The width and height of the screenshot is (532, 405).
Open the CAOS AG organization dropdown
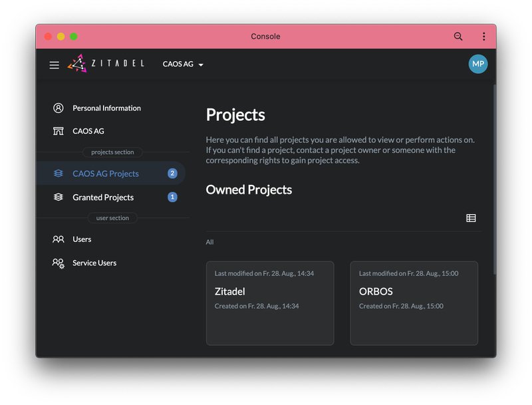tap(183, 64)
